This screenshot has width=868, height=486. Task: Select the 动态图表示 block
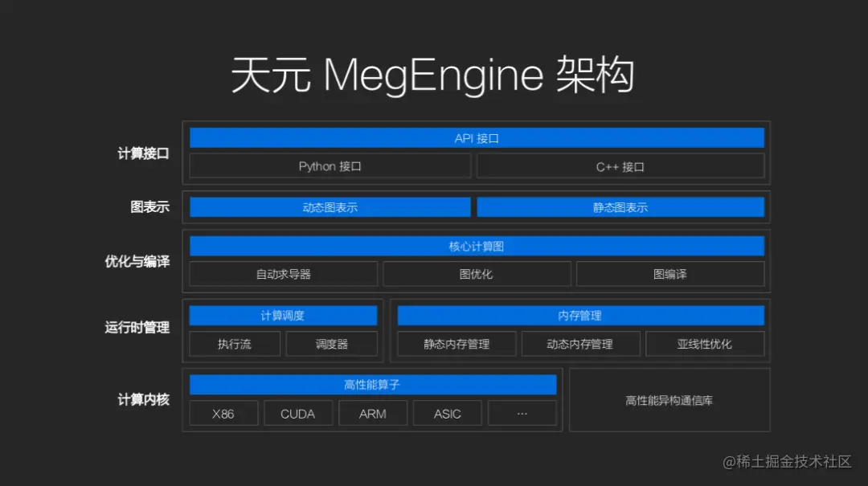(330, 207)
